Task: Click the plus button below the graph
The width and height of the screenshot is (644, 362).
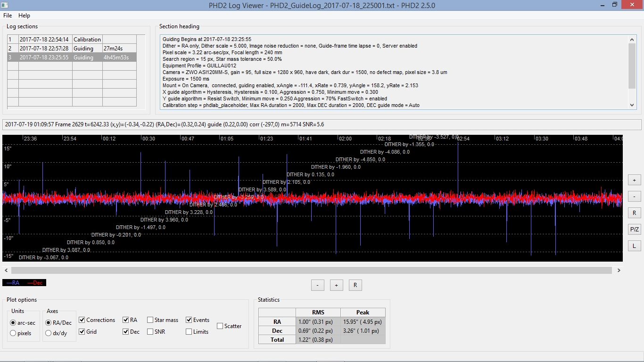Action: click(336, 285)
